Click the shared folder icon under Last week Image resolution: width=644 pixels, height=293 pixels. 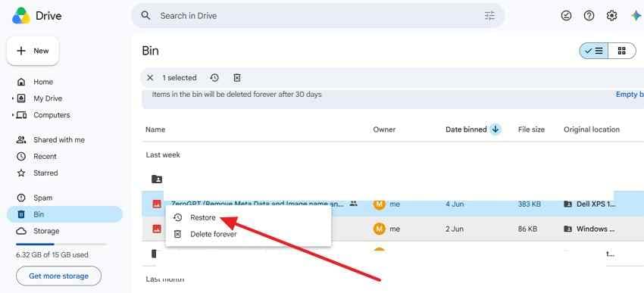157,179
